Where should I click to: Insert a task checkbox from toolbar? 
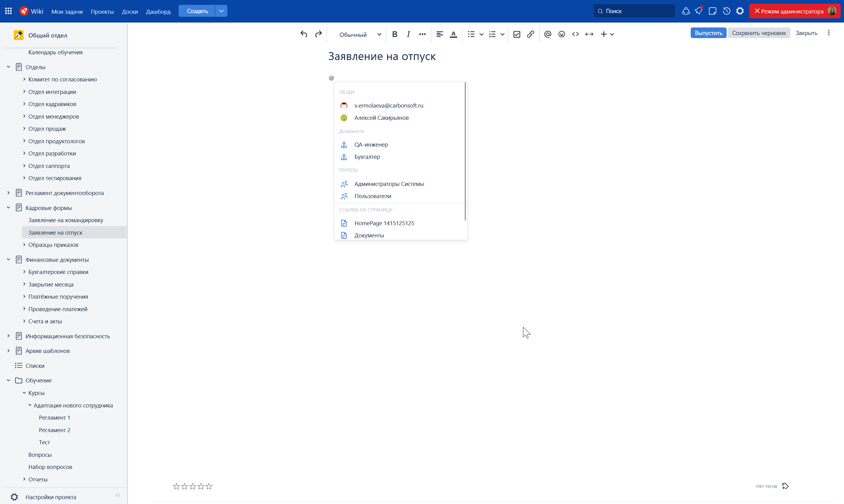pos(517,34)
